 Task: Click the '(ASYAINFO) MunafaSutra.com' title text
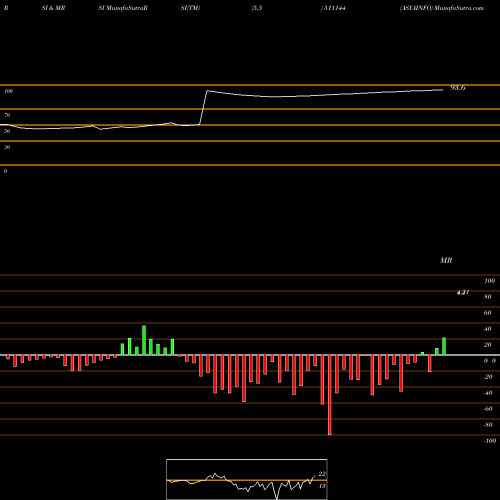pyautogui.click(x=442, y=8)
